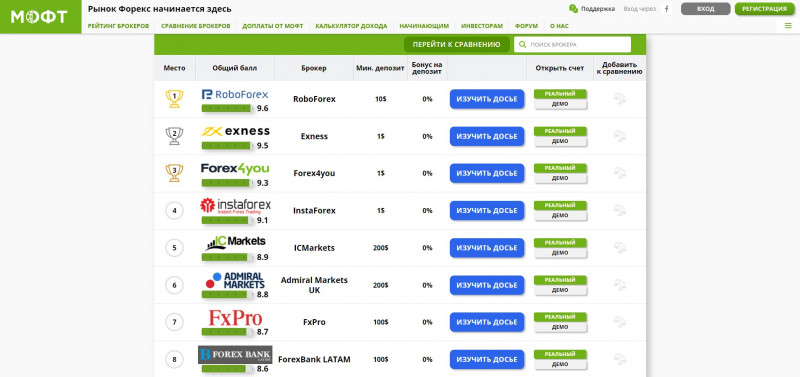Open Рейтинг брокеров menu

pos(118,26)
